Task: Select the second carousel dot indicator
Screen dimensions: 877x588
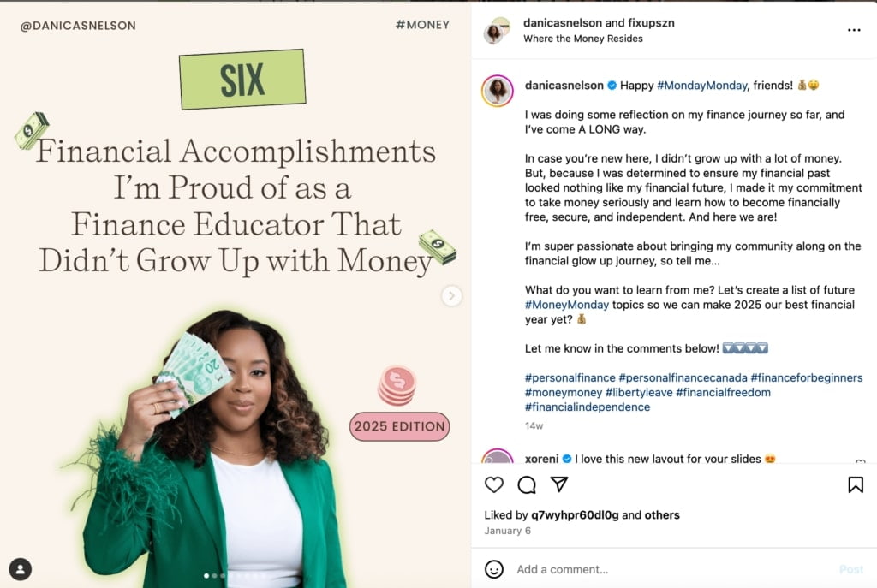Action: pos(215,576)
